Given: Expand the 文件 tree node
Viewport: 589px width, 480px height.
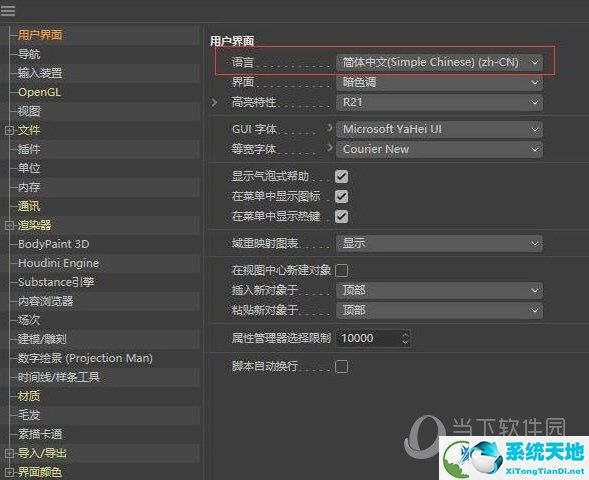Looking at the screenshot, I should [9, 130].
